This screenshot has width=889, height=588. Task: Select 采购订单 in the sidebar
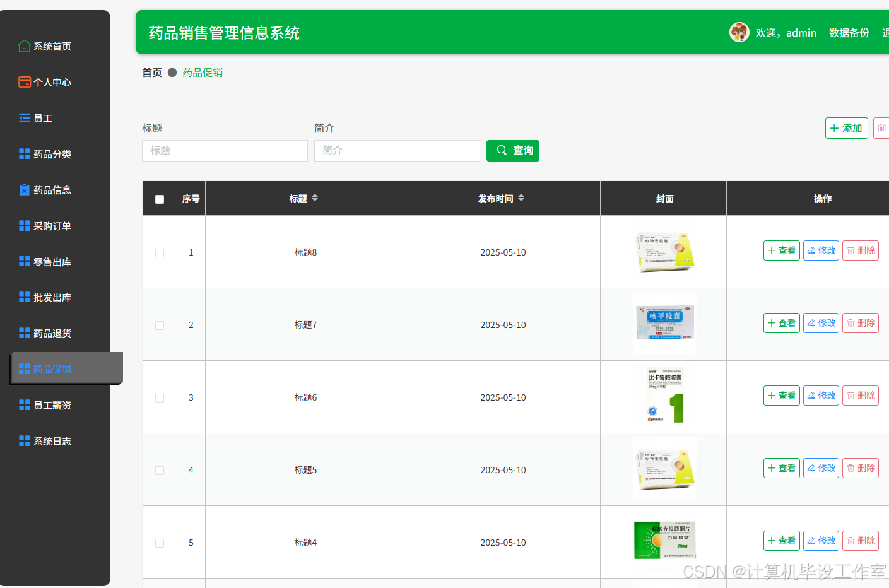[52, 226]
